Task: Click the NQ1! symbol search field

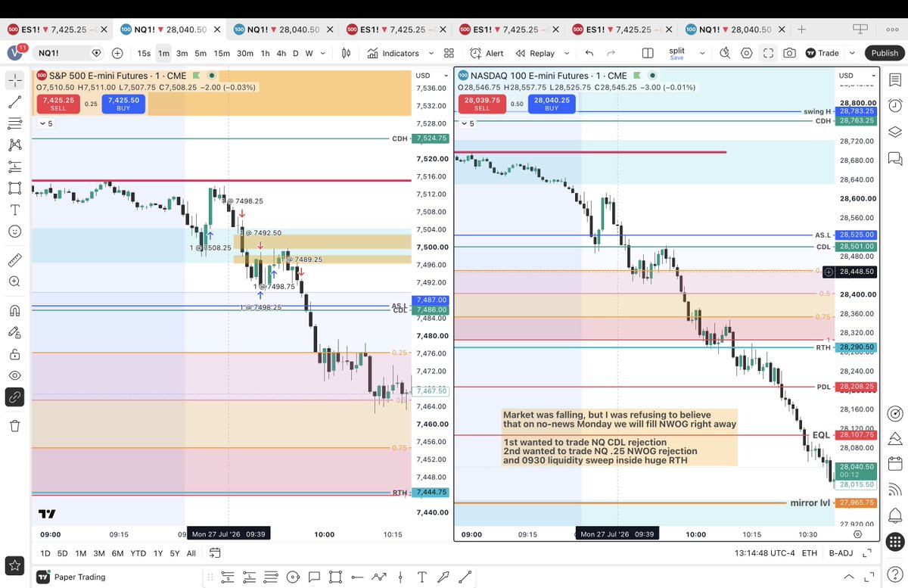Action: click(x=70, y=53)
